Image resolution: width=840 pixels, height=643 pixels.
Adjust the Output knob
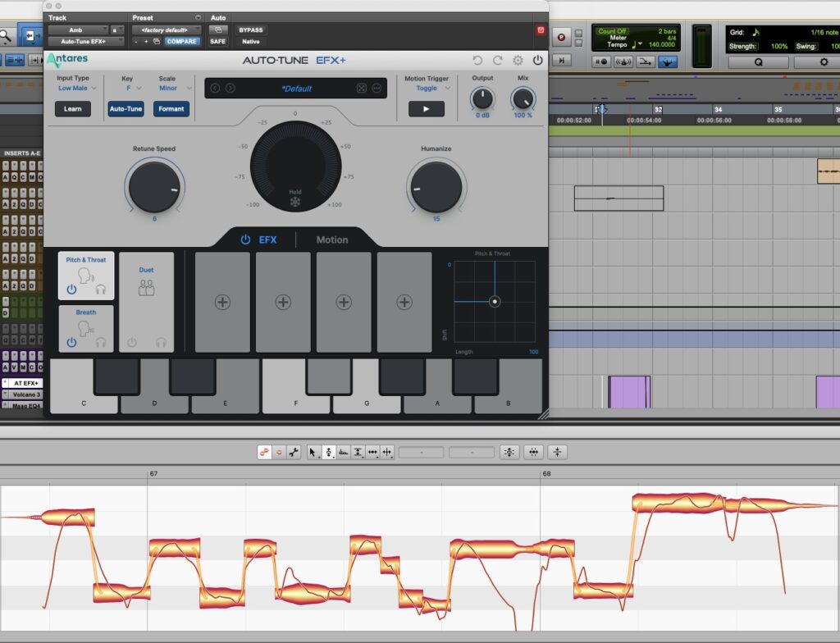pos(482,99)
